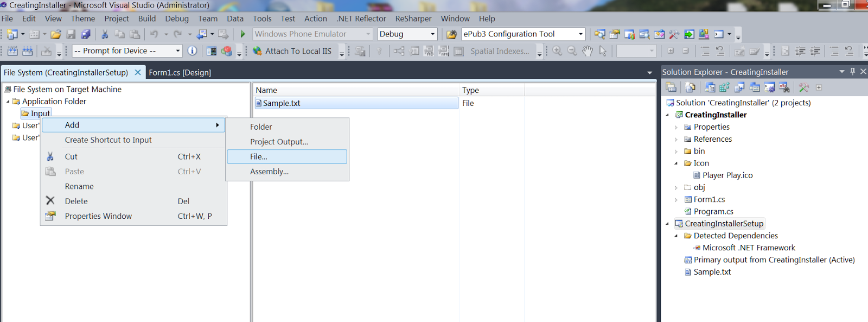Viewport: 868px width, 322px height.
Task: Open the Prompt for Device dropdown
Action: tap(177, 51)
